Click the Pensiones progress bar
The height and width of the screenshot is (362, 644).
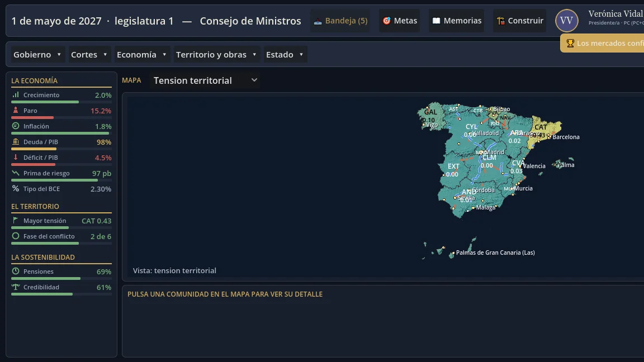coord(61,278)
